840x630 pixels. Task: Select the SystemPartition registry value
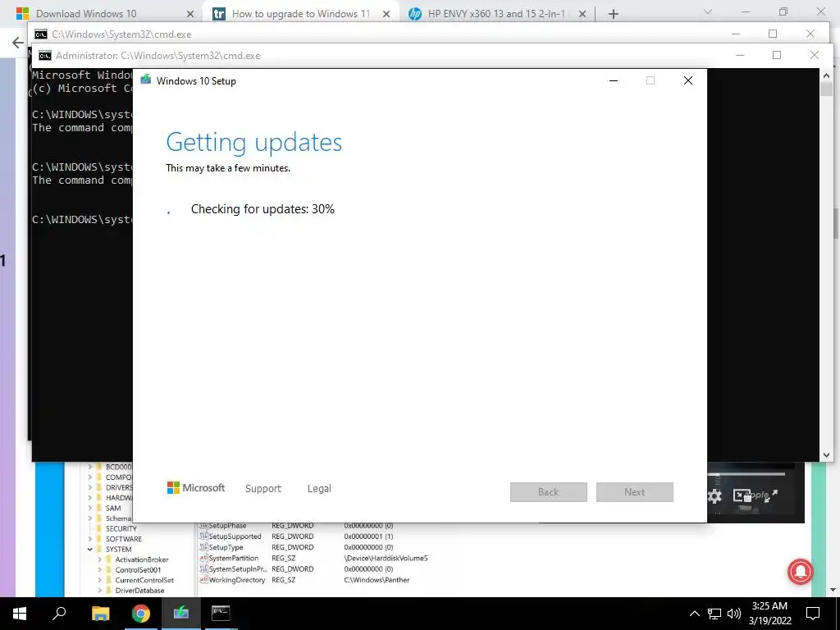233,558
